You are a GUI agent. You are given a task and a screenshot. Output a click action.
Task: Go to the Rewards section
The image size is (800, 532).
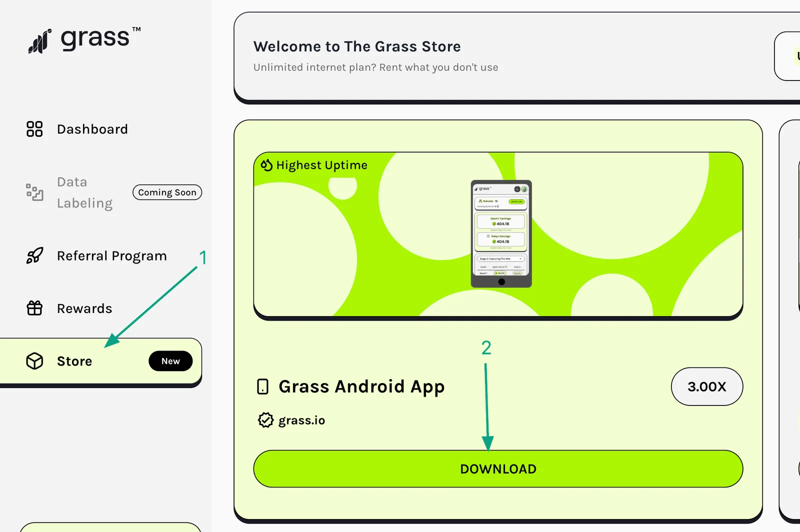click(x=84, y=308)
